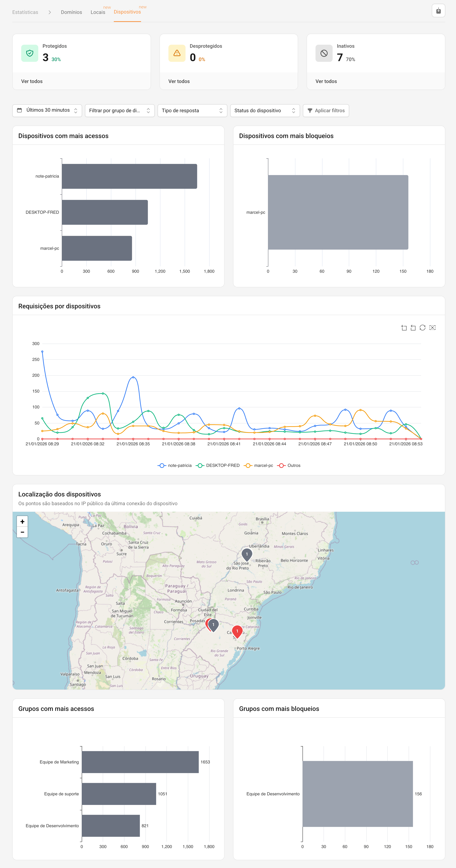
Task: Click the Aplicar filtros button
Action: pyautogui.click(x=326, y=110)
